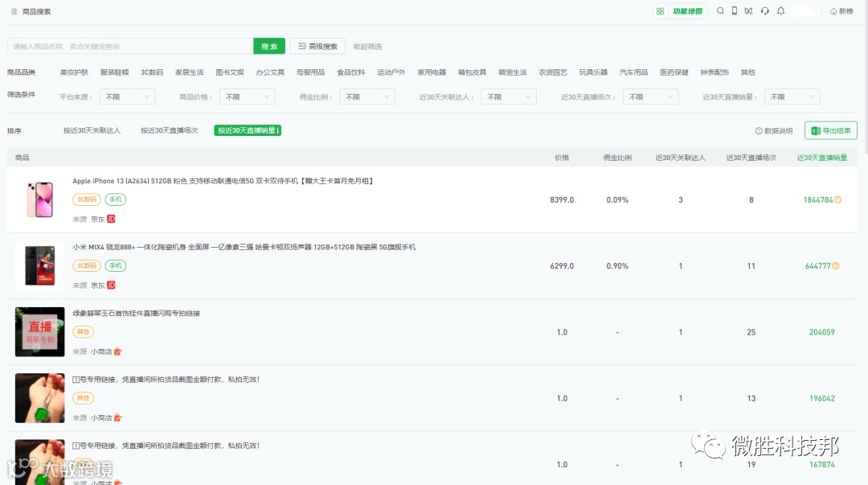Select the 家居生活 category
This screenshot has width=868, height=485.
[190, 72]
